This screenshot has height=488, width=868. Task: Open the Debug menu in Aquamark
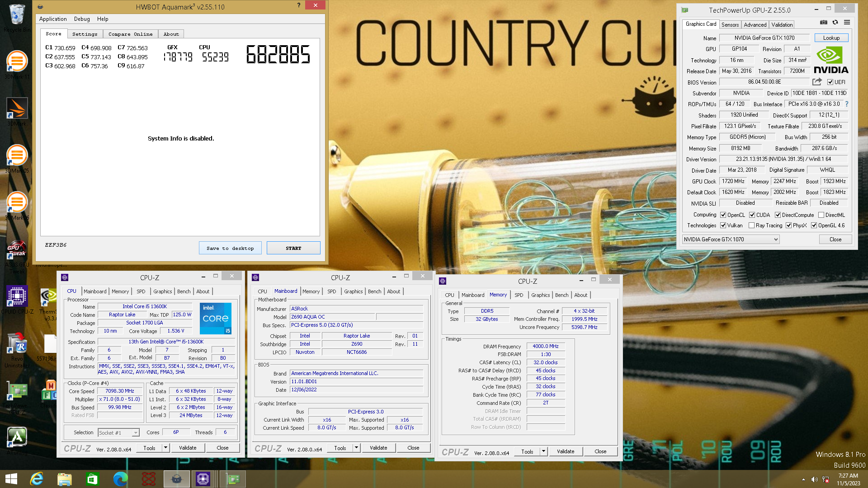coord(82,19)
